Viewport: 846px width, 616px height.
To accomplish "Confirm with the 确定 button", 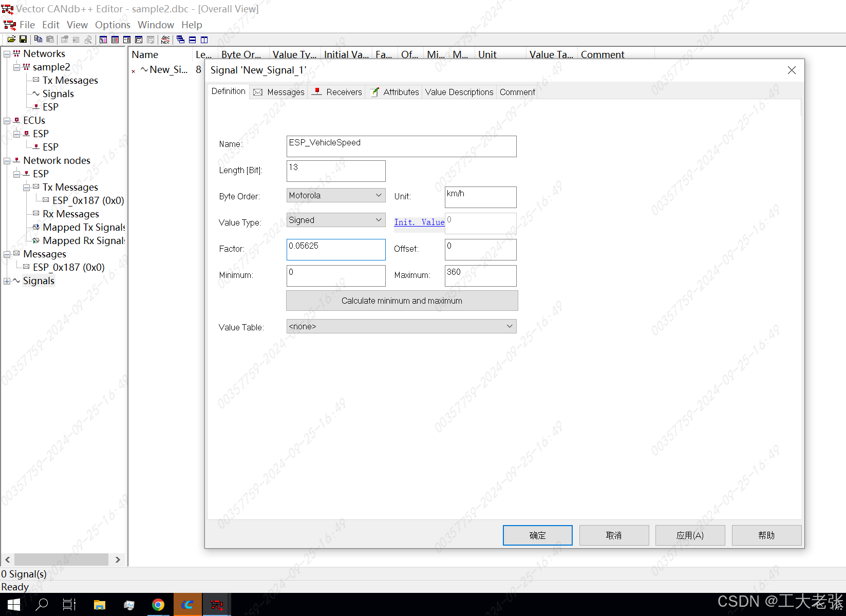I will [x=537, y=535].
